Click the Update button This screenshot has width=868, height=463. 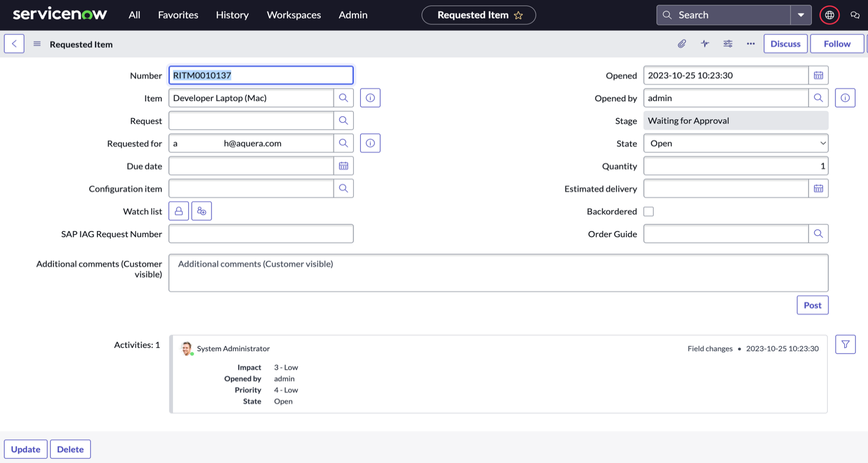25,449
